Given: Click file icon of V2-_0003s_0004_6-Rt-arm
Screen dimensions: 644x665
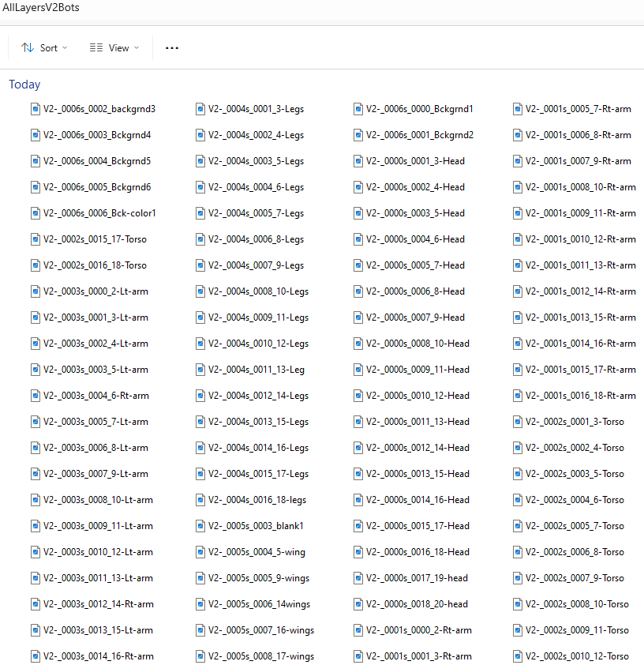Looking at the screenshot, I should [x=36, y=396].
